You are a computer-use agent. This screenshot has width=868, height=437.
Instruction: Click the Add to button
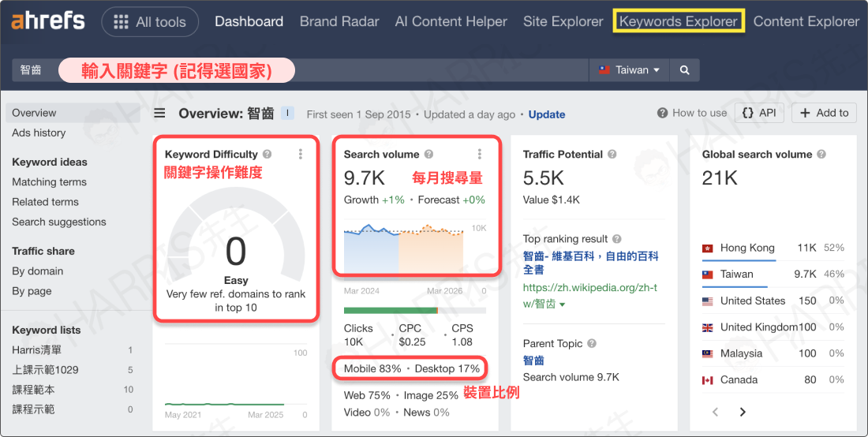click(824, 113)
